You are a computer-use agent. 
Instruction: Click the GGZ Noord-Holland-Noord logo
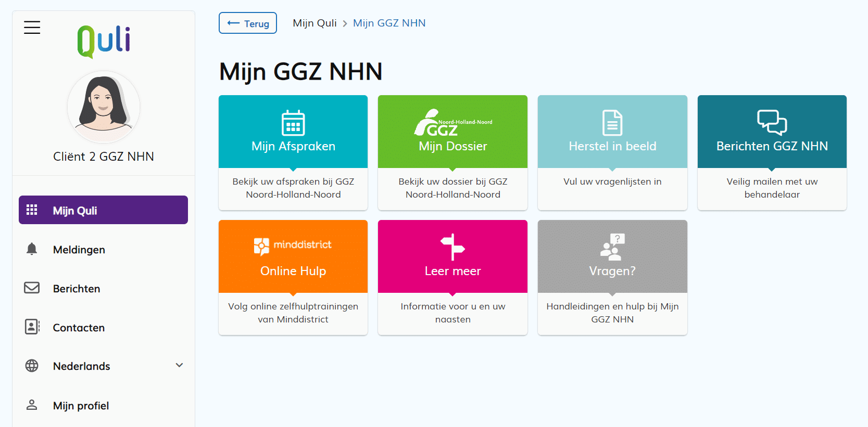(x=453, y=122)
